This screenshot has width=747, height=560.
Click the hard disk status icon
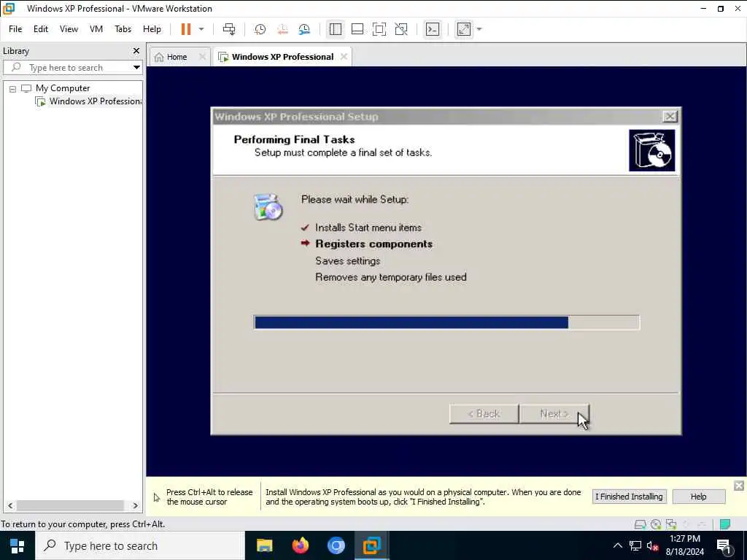click(640, 524)
